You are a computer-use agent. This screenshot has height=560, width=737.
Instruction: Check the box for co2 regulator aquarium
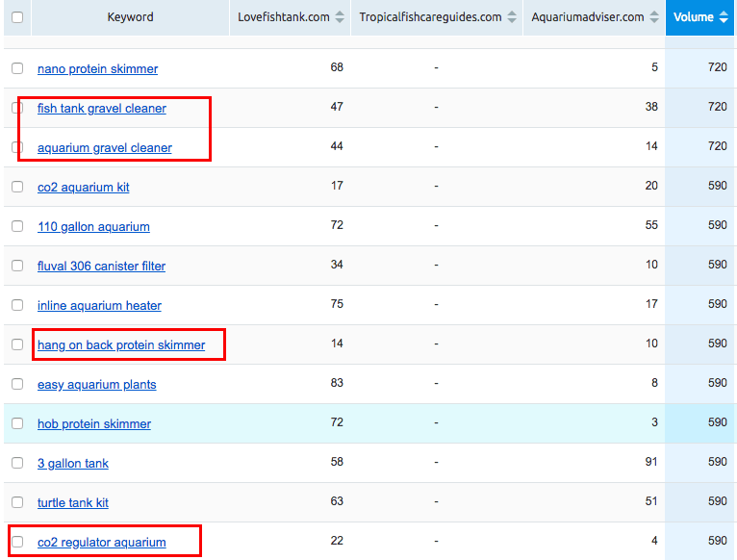(x=17, y=542)
